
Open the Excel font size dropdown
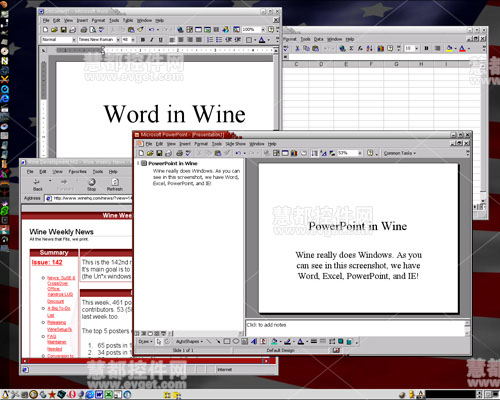pyautogui.click(x=416, y=48)
